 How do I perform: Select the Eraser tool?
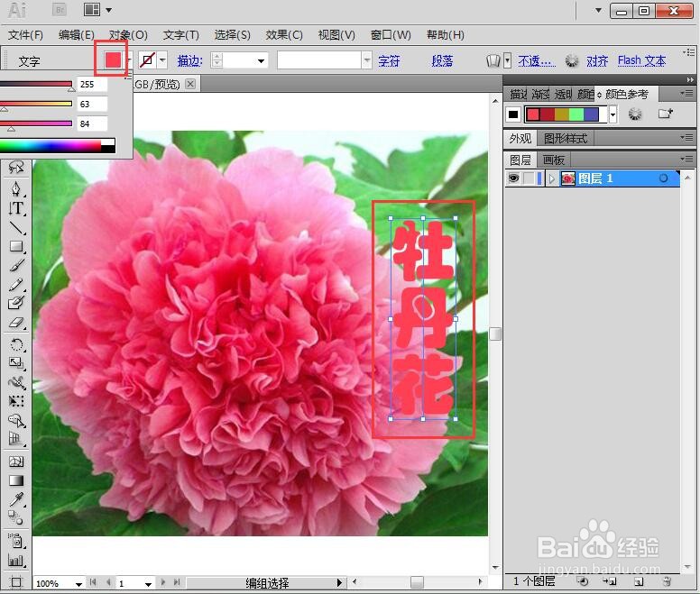point(16,323)
